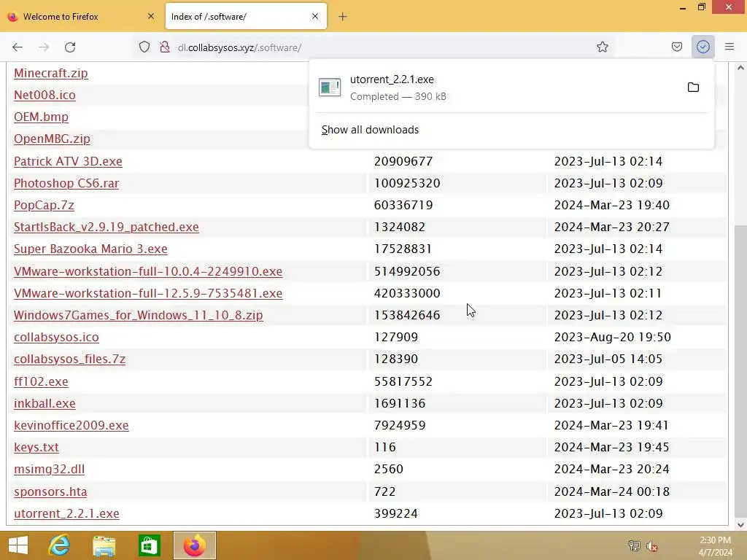Click the forward navigation arrow
This screenshot has height=560, width=747.
tap(44, 47)
